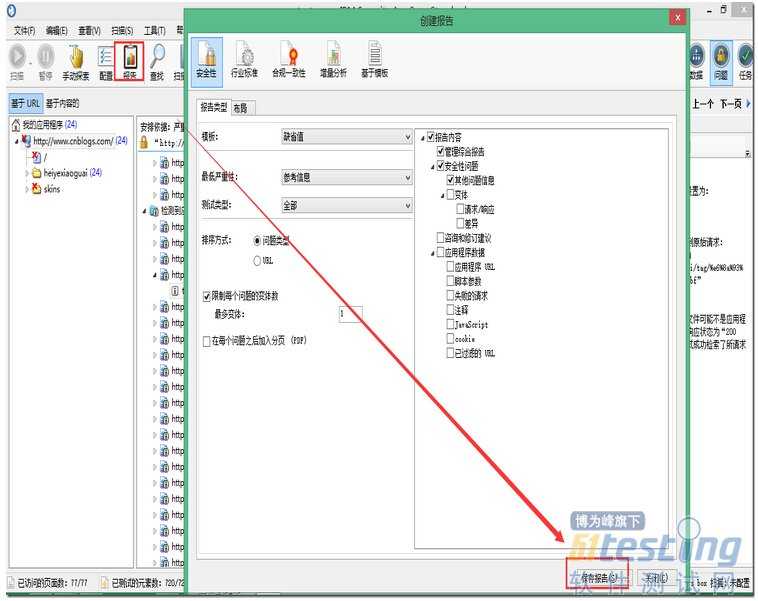This screenshot has height=601, width=758.
Task: Select the 基于内容的 tab
Action: [62, 103]
